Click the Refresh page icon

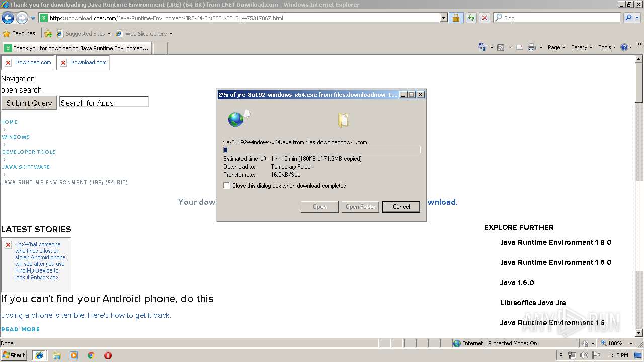tap(471, 18)
